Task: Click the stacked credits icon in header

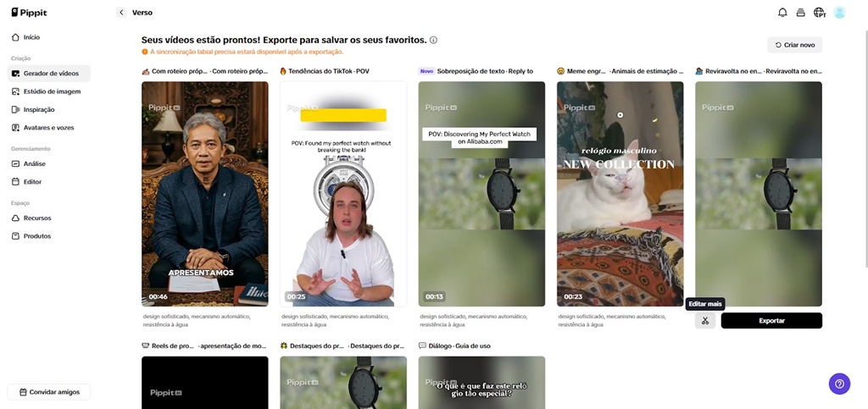Action: pyautogui.click(x=800, y=13)
